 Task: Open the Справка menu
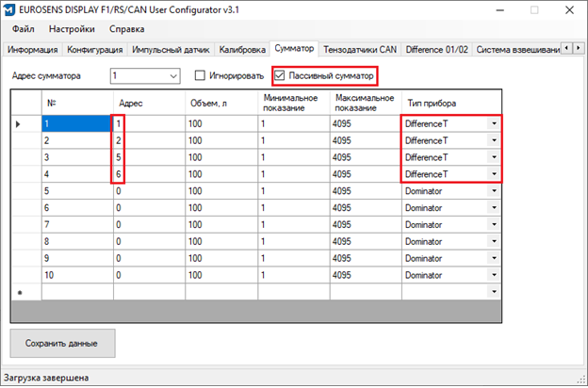pos(127,29)
